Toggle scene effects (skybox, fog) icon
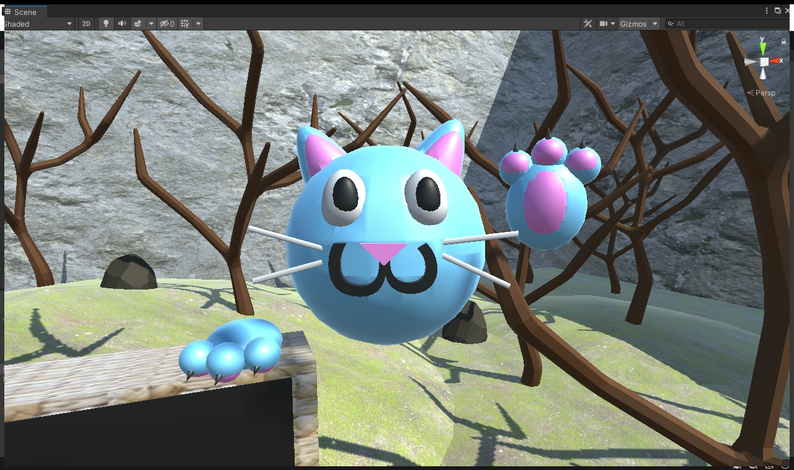794x470 pixels. pyautogui.click(x=138, y=24)
